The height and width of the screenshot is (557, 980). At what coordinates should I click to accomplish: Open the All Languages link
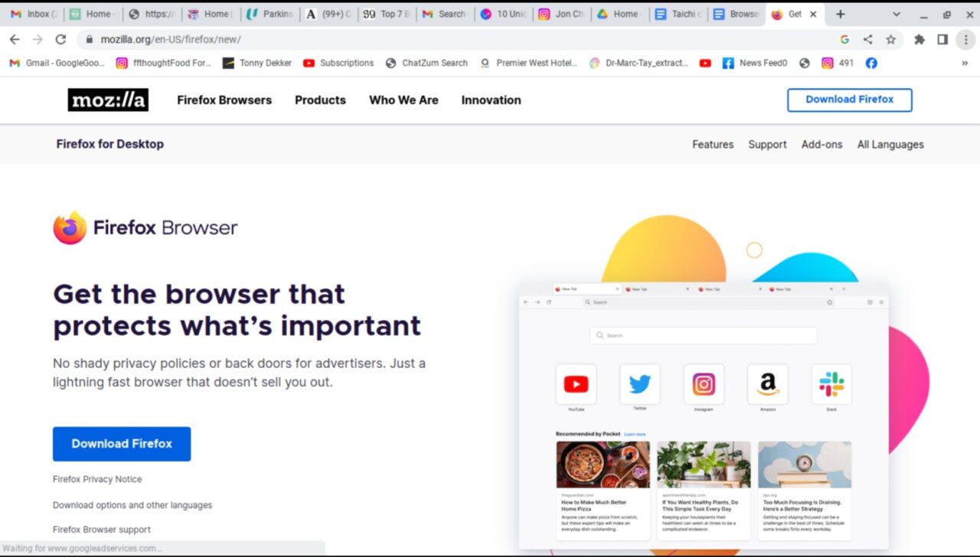(x=890, y=145)
